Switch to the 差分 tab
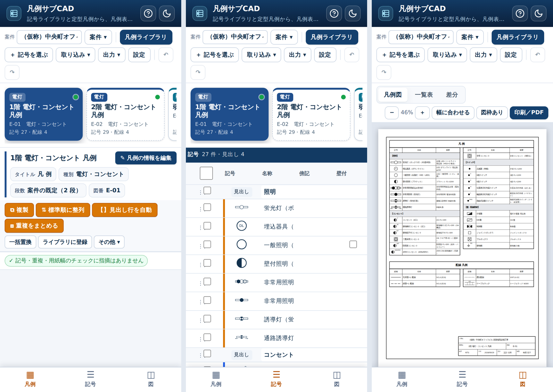The height and width of the screenshot is (392, 553). point(452,95)
